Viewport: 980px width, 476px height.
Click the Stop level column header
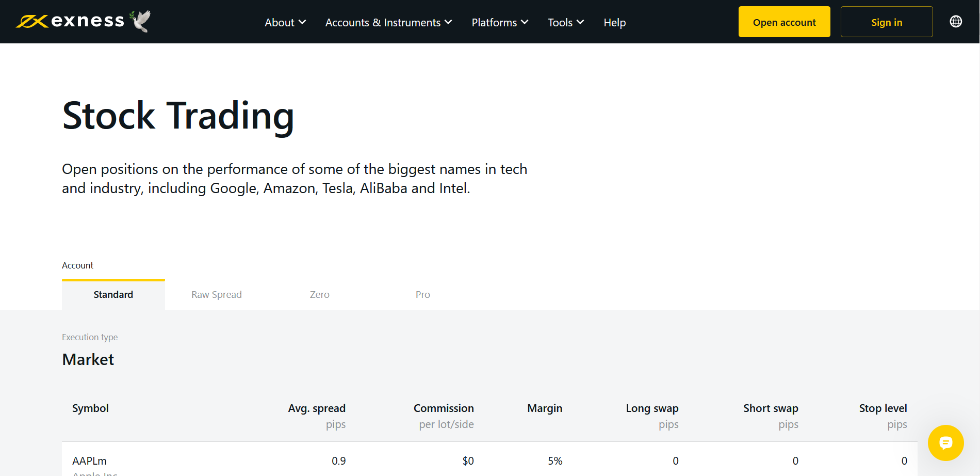coord(883,408)
